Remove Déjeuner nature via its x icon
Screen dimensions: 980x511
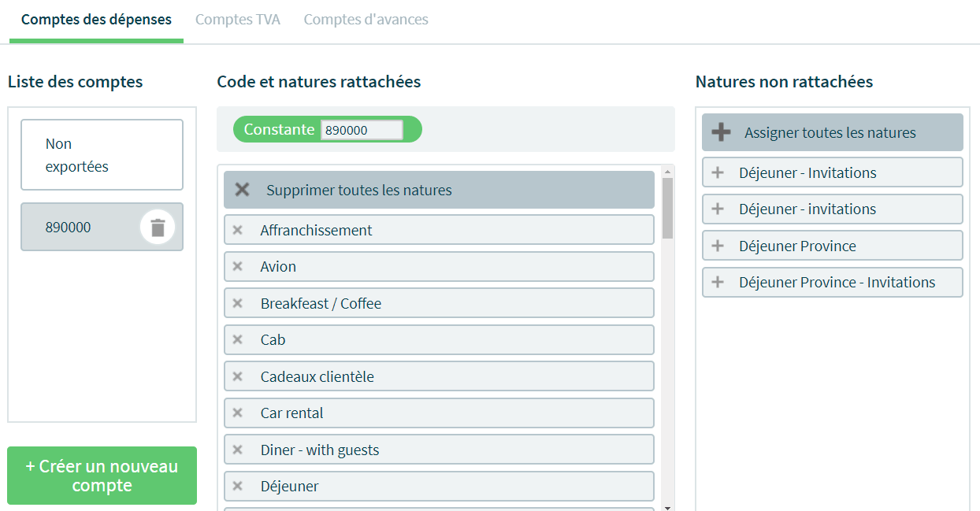[x=238, y=486]
